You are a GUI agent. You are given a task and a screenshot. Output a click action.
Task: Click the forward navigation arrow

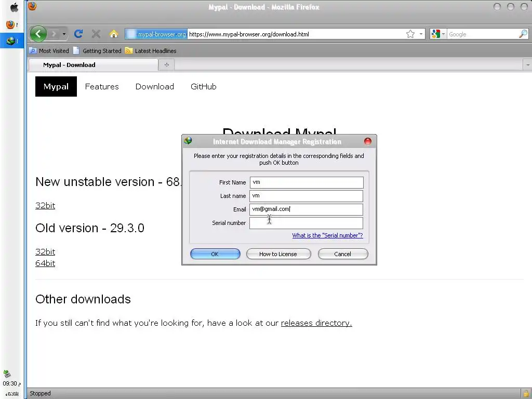coord(54,34)
